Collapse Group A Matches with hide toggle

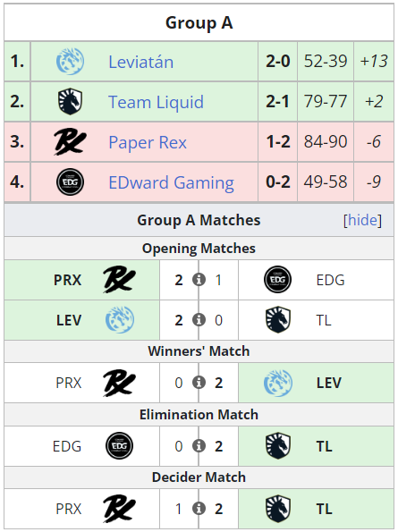(x=362, y=220)
